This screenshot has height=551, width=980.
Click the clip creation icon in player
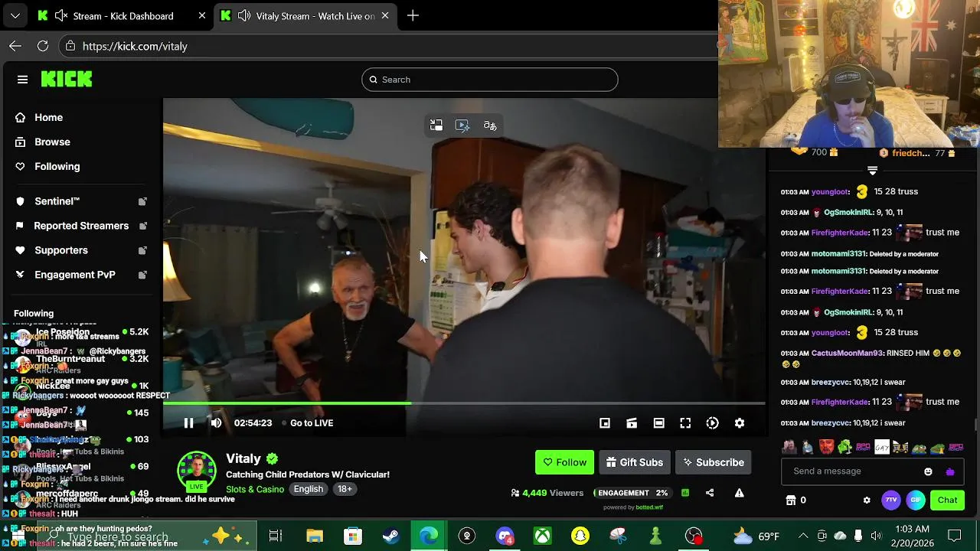(x=632, y=423)
